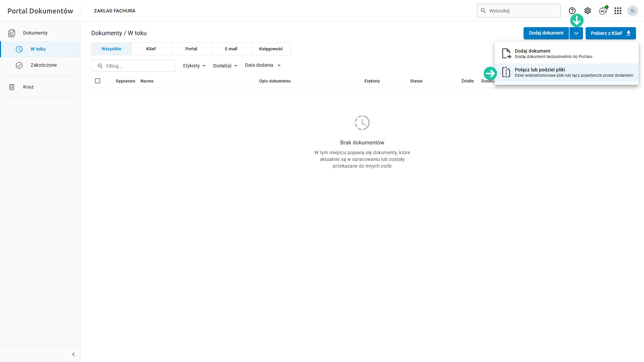Collapse sidebar with chevron arrow
Viewport: 644px width, 362px height.
(x=73, y=354)
